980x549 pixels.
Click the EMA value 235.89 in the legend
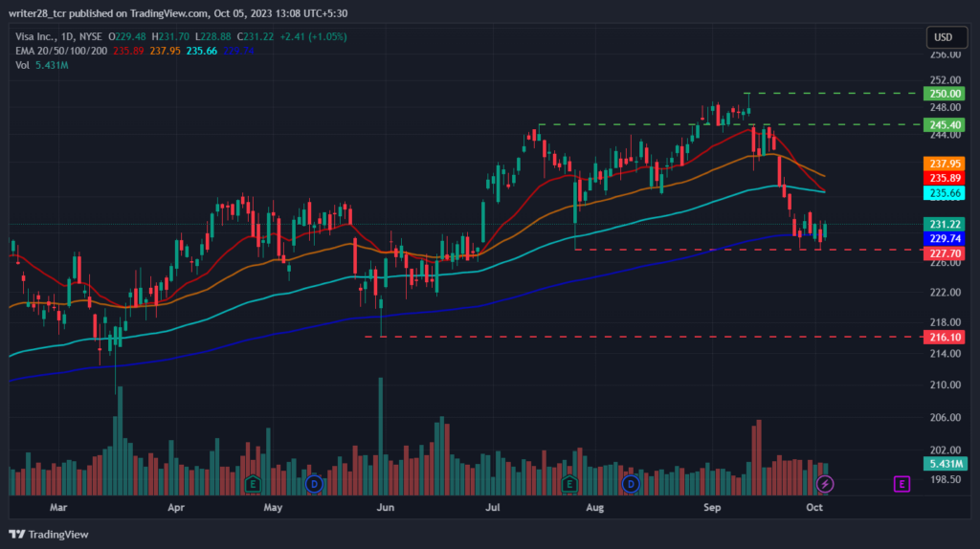[128, 51]
